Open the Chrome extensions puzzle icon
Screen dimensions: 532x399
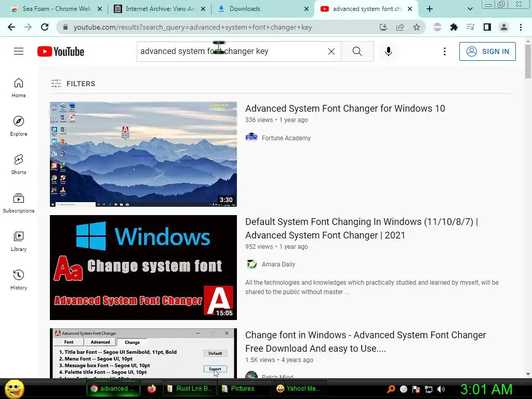(x=454, y=27)
